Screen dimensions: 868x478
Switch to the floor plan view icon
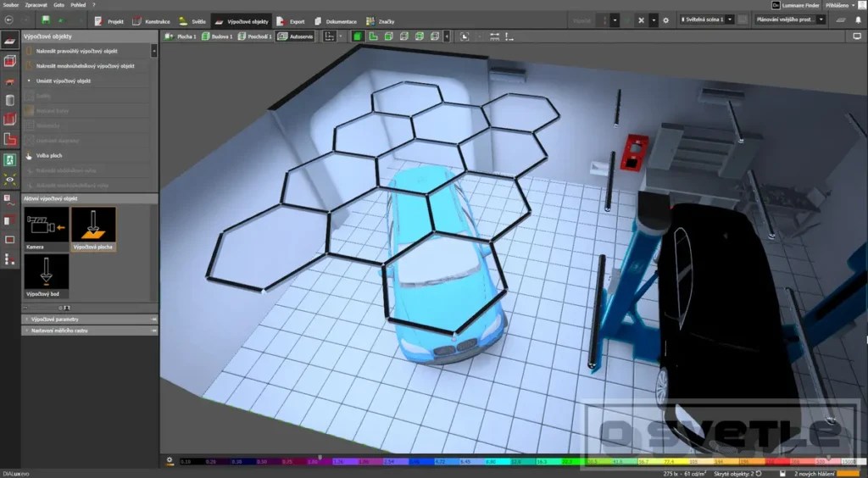373,36
